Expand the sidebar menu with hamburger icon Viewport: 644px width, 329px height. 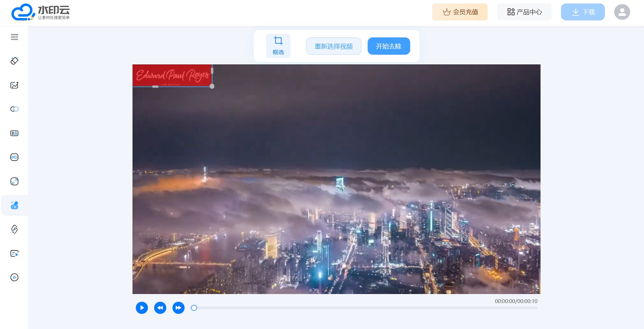[14, 37]
